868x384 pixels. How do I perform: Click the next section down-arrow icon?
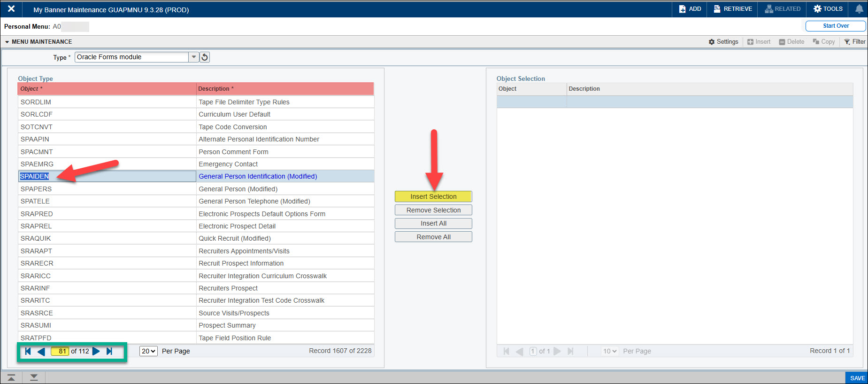point(34,377)
